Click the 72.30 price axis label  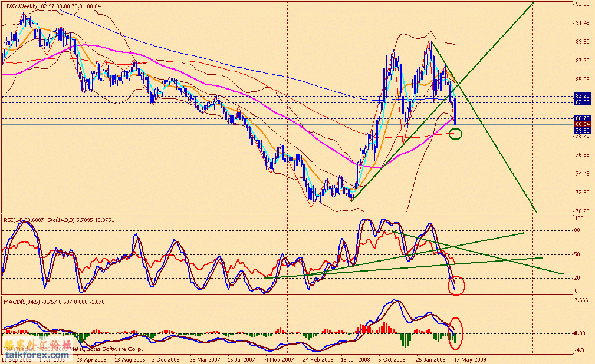pyautogui.click(x=583, y=192)
